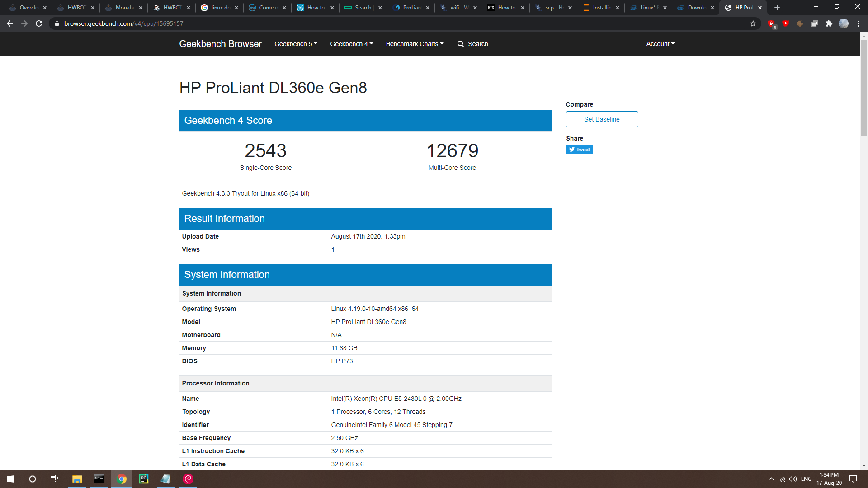The height and width of the screenshot is (488, 868).
Task: Go forward in browser history
Action: point(24,23)
